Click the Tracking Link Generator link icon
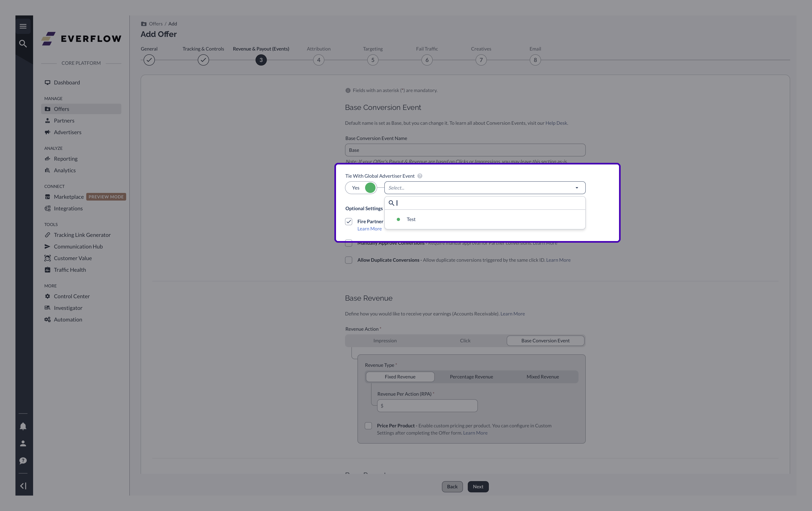 (x=48, y=235)
